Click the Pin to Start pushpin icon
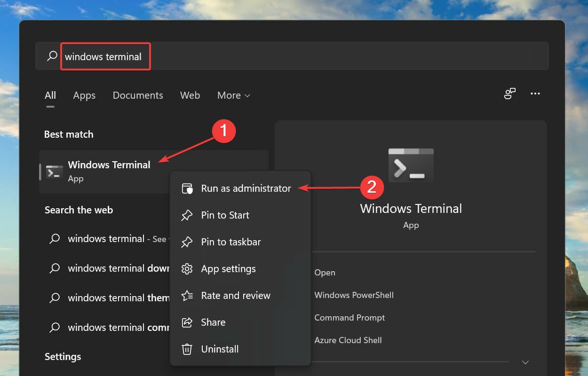This screenshot has height=376, width=588. click(187, 215)
